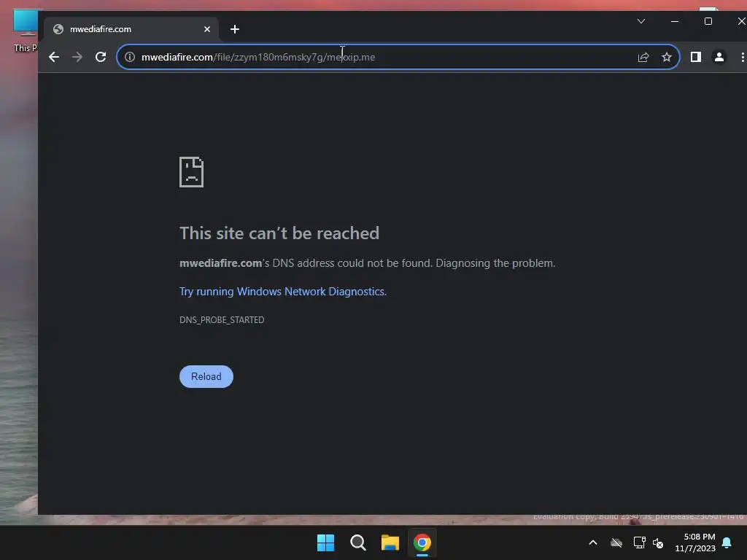View site information icon in address bar
The height and width of the screenshot is (560, 747).
(x=130, y=57)
